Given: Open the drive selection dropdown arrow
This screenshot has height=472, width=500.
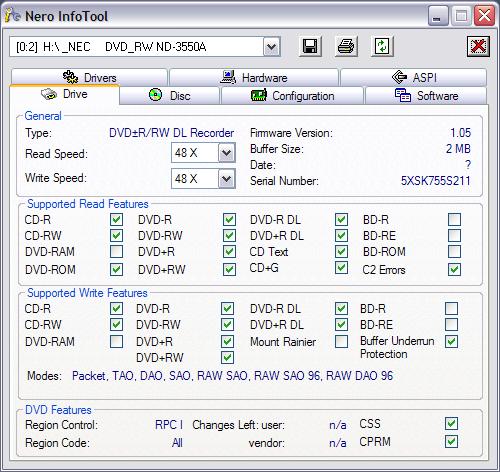Looking at the screenshot, I should [x=272, y=47].
